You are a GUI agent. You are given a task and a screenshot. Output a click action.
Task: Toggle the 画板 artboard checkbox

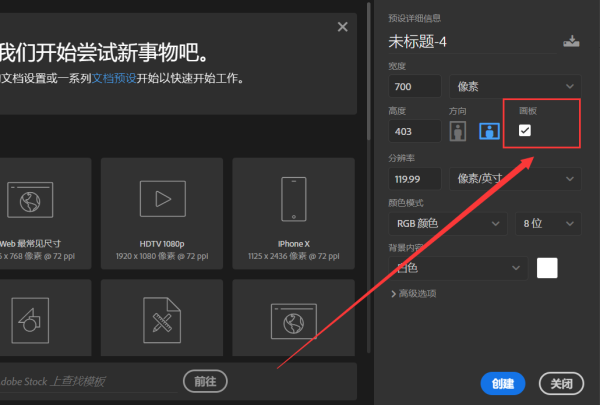[524, 130]
